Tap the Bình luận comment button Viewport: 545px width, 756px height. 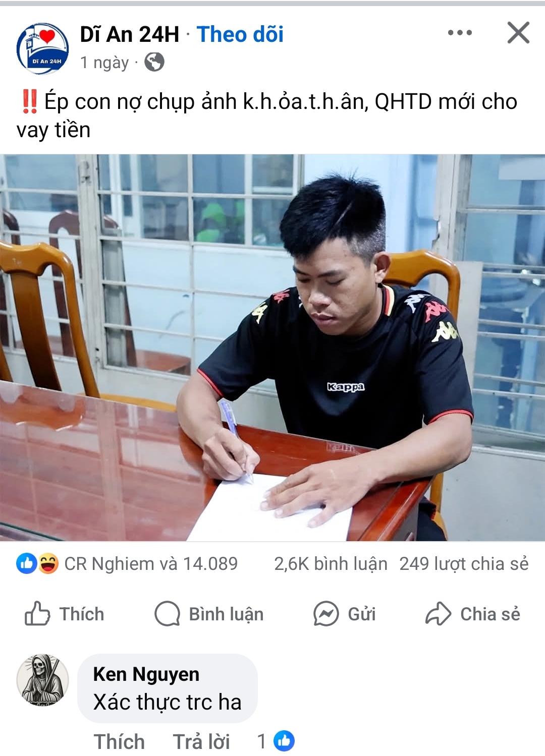tap(209, 614)
